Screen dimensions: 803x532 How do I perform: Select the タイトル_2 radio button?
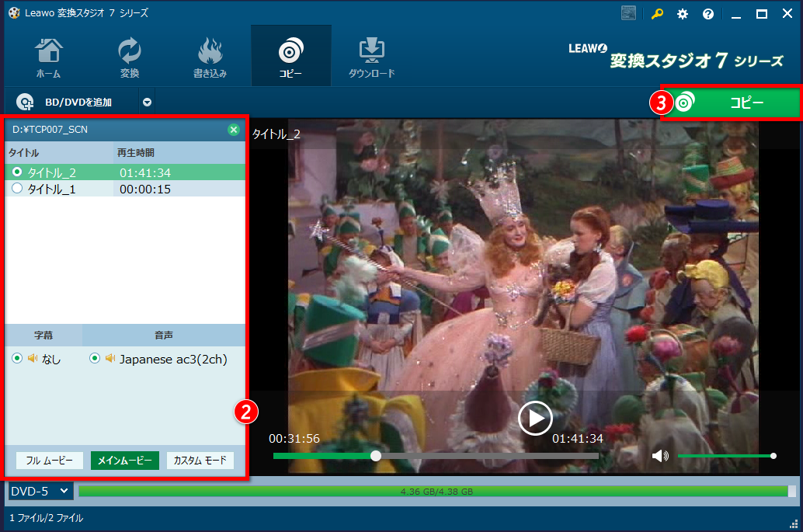pyautogui.click(x=17, y=172)
